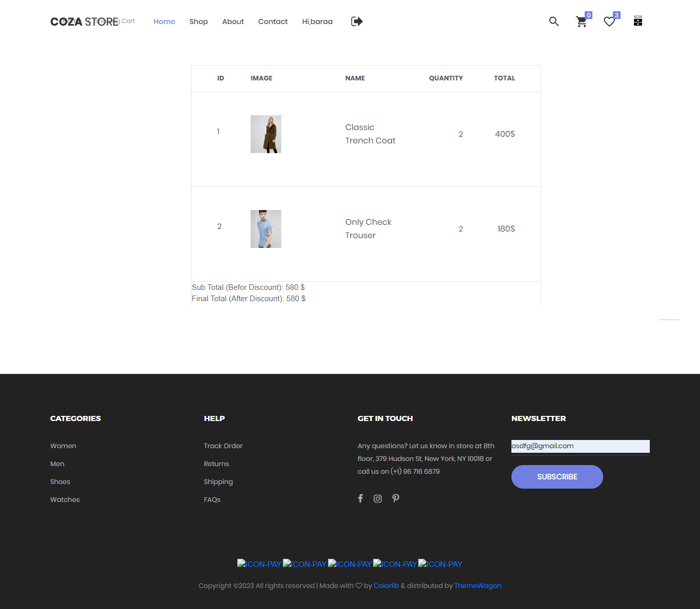Click the newsletter email input field
The height and width of the screenshot is (609, 700).
[x=581, y=446]
